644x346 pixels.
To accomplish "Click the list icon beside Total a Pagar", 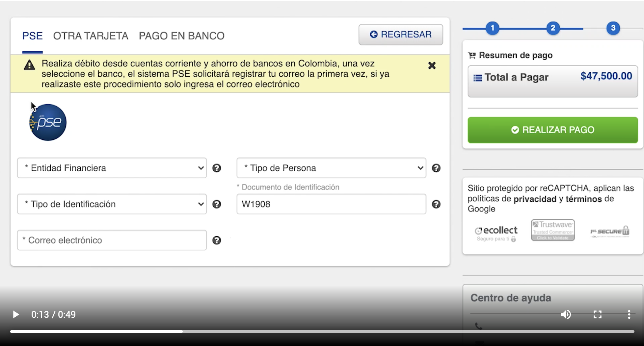I will click(478, 78).
